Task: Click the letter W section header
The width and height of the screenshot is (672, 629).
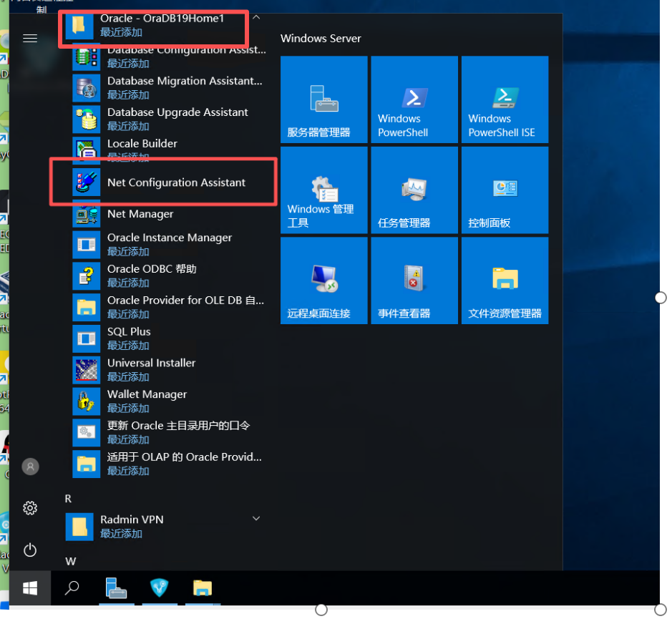Action: click(x=71, y=561)
